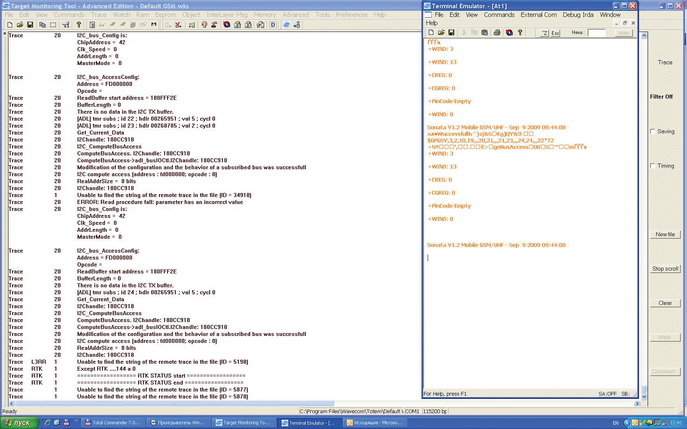This screenshot has height=429, width=687.
Task: Click 'Except RTK ....144 a 0' trace row
Action: click(x=106, y=369)
